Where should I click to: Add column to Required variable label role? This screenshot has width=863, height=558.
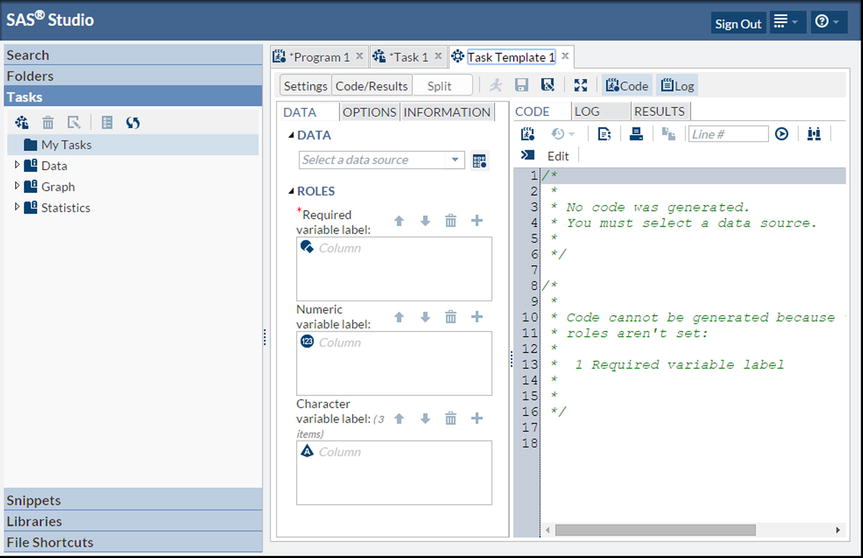[477, 221]
